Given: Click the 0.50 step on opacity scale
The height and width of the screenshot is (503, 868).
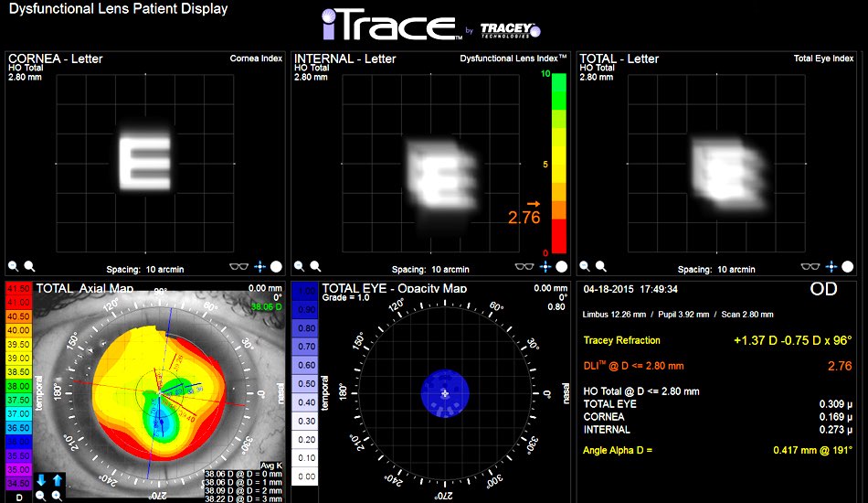Looking at the screenshot, I should [308, 384].
